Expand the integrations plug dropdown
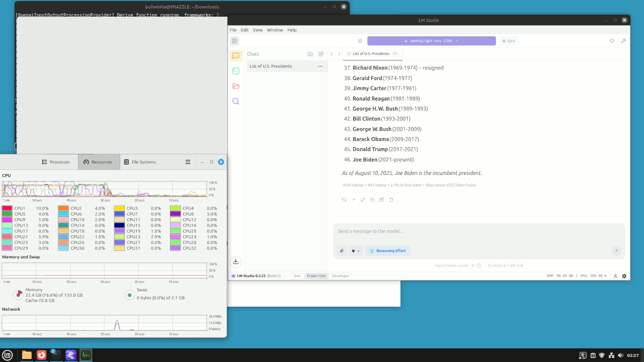This screenshot has height=362, width=644. click(356, 250)
